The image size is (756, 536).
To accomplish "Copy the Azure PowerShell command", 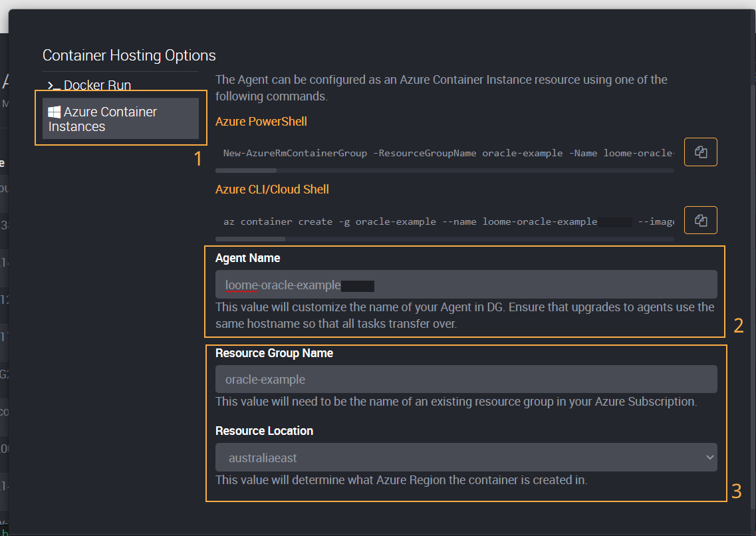I will (701, 152).
